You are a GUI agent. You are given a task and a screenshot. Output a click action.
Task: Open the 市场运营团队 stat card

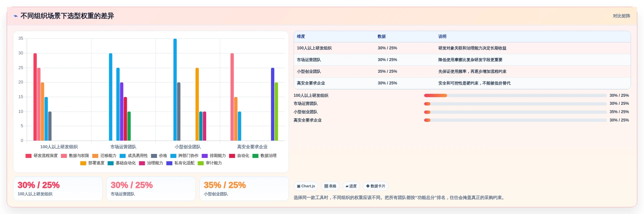point(151,189)
